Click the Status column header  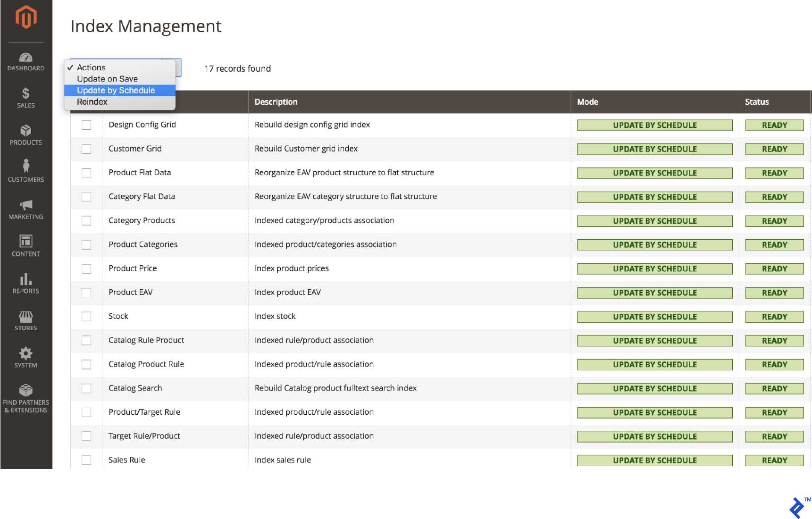click(x=757, y=102)
